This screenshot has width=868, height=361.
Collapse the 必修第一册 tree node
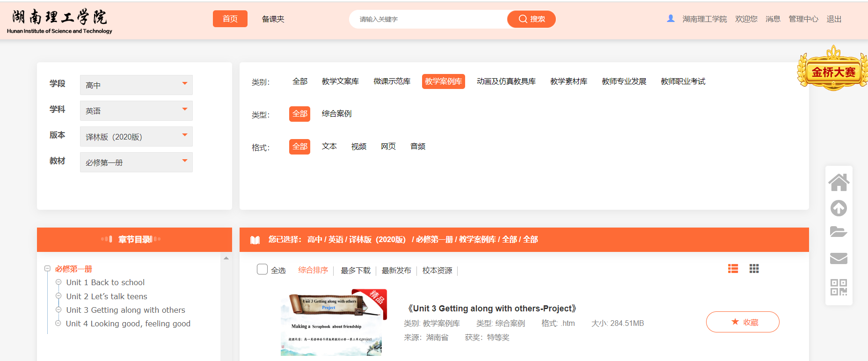[x=47, y=269]
